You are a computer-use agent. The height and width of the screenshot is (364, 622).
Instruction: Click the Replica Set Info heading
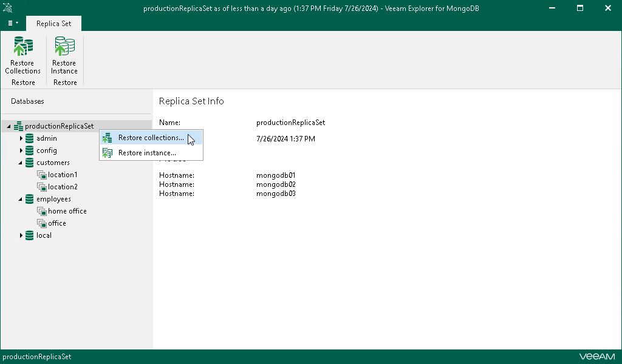[191, 101]
